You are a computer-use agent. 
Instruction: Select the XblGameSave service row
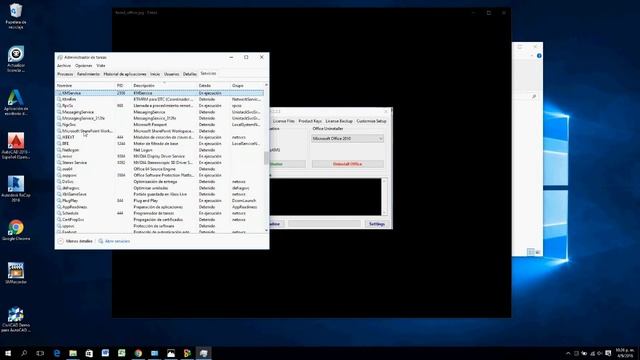[x=160, y=194]
